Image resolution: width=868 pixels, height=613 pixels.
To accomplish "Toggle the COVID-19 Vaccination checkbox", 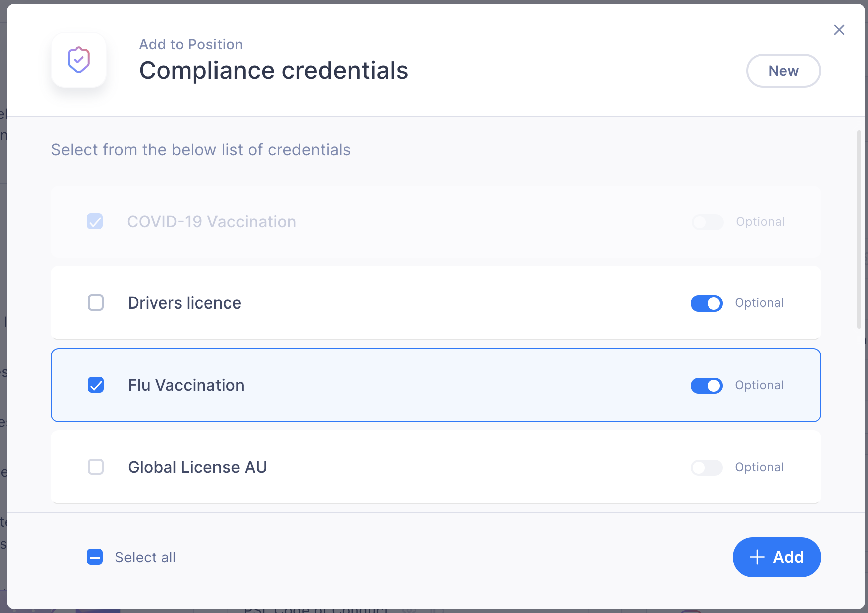I will pyautogui.click(x=95, y=221).
